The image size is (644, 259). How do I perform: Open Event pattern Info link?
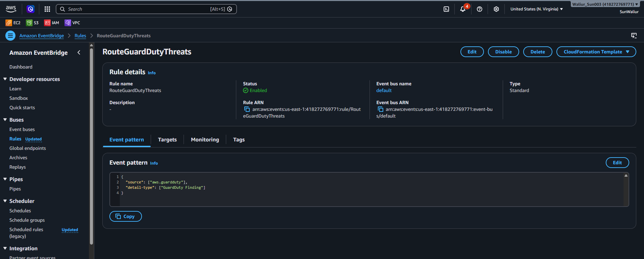154,163
